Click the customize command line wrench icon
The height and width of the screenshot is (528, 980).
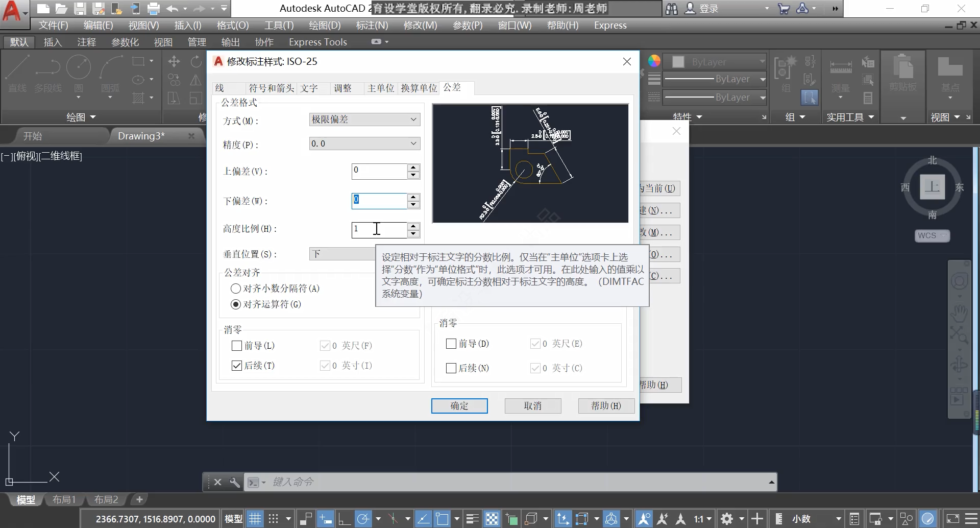point(235,482)
